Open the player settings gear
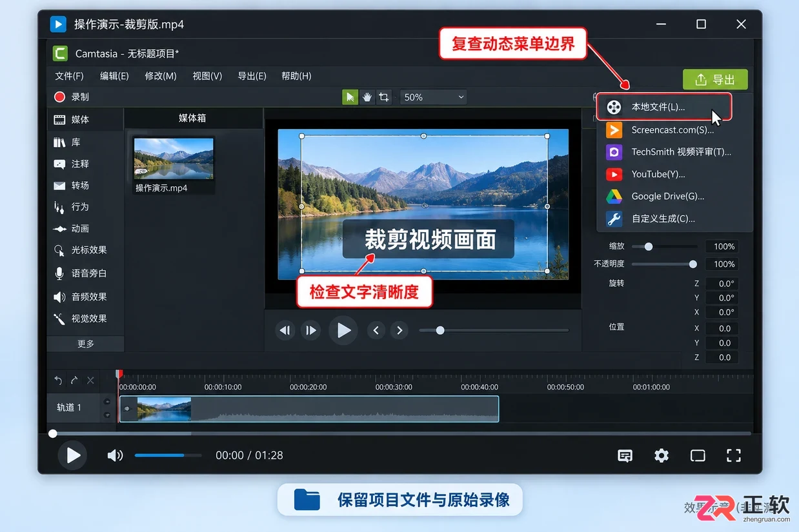The height and width of the screenshot is (532, 799). point(662,456)
